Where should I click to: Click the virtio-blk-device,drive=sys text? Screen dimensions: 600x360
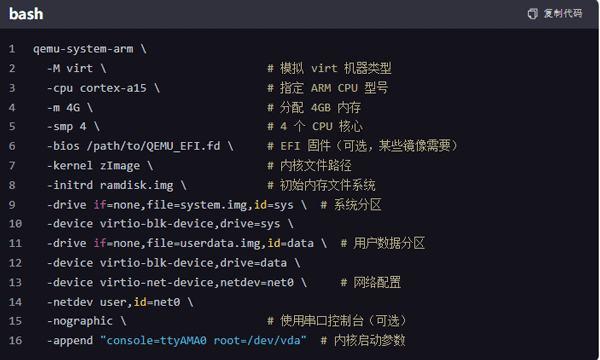tap(190, 224)
